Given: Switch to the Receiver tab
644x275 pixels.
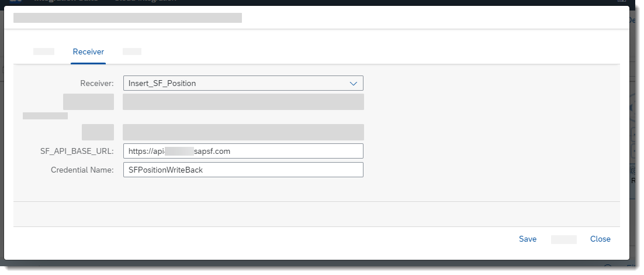Looking at the screenshot, I should (x=88, y=52).
